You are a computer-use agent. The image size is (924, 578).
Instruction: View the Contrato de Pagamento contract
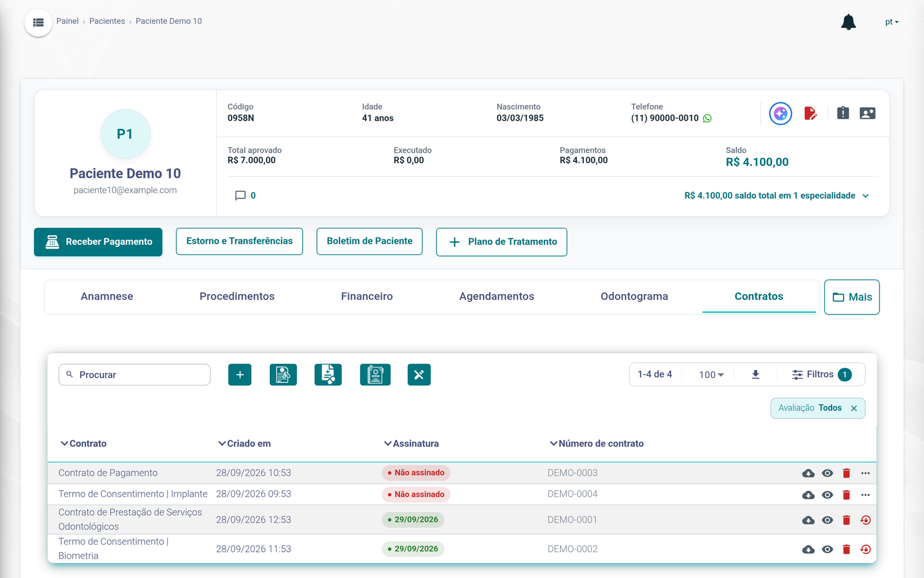(x=828, y=473)
